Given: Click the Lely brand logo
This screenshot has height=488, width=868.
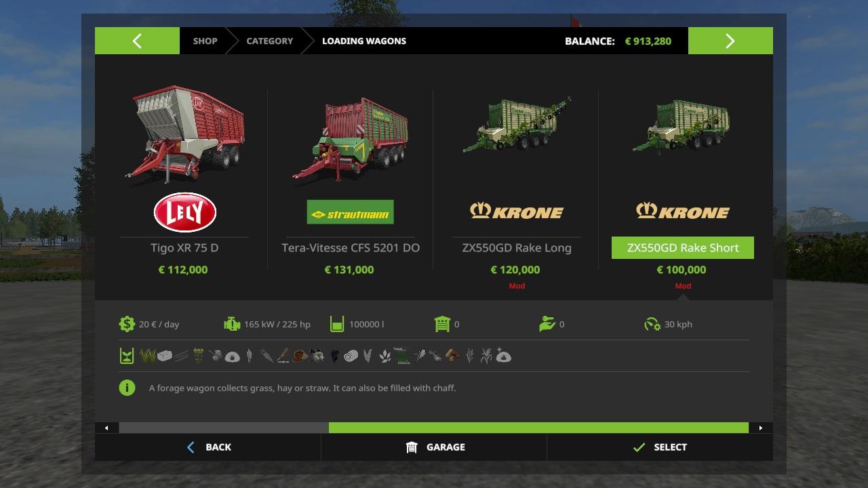Looking at the screenshot, I should point(184,212).
